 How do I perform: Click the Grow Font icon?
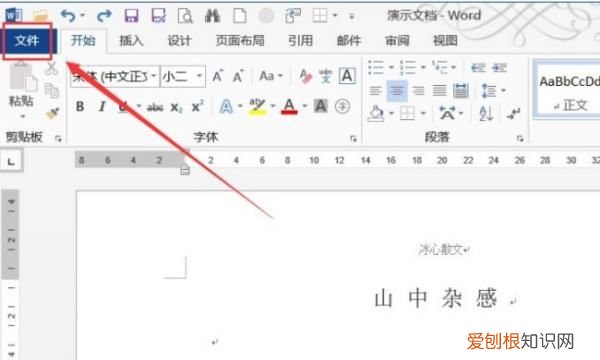click(218, 76)
